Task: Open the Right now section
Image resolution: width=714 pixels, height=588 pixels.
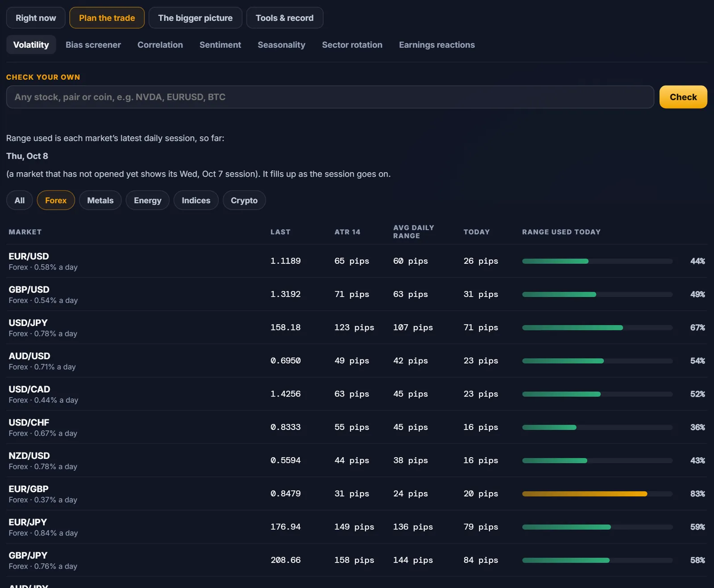Action: 36,18
